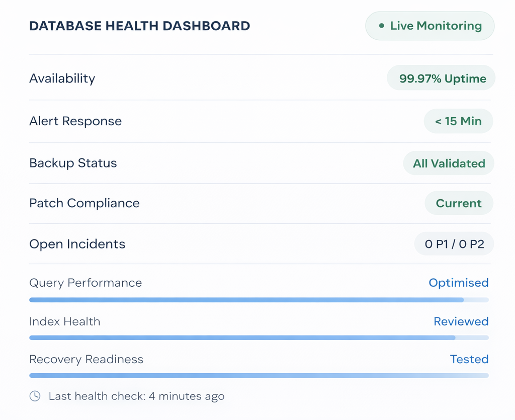The width and height of the screenshot is (515, 420).
Task: Click the Tested recovery status link
Action: coord(469,359)
